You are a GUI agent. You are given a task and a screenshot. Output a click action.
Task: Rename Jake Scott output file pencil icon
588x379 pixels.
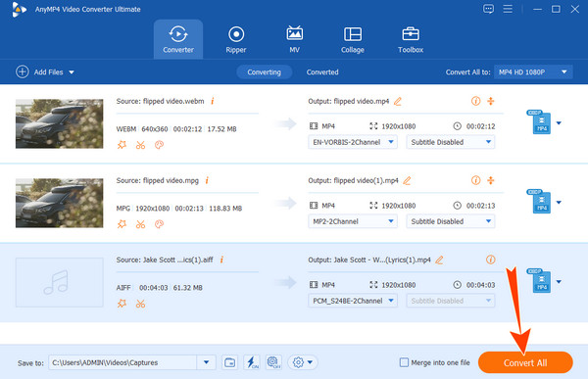[x=439, y=260]
